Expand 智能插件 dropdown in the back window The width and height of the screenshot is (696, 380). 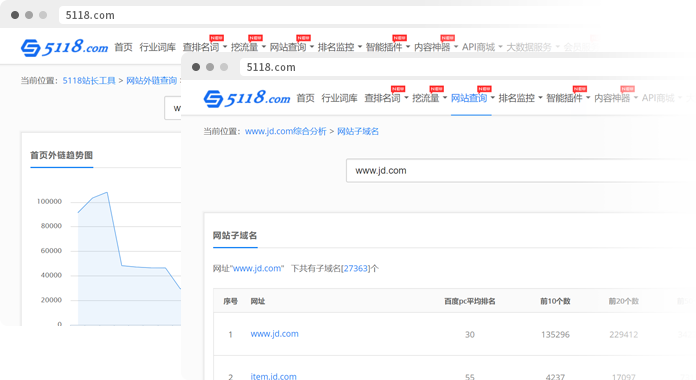point(388,47)
